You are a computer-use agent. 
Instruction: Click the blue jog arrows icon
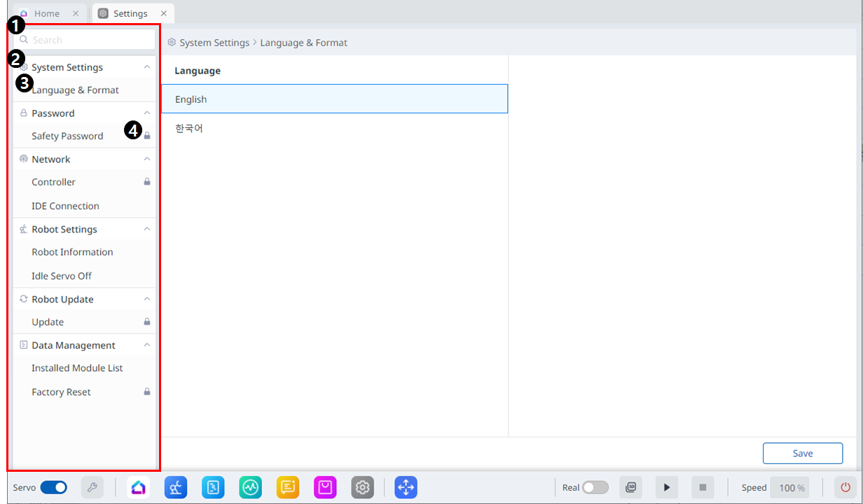click(406, 487)
